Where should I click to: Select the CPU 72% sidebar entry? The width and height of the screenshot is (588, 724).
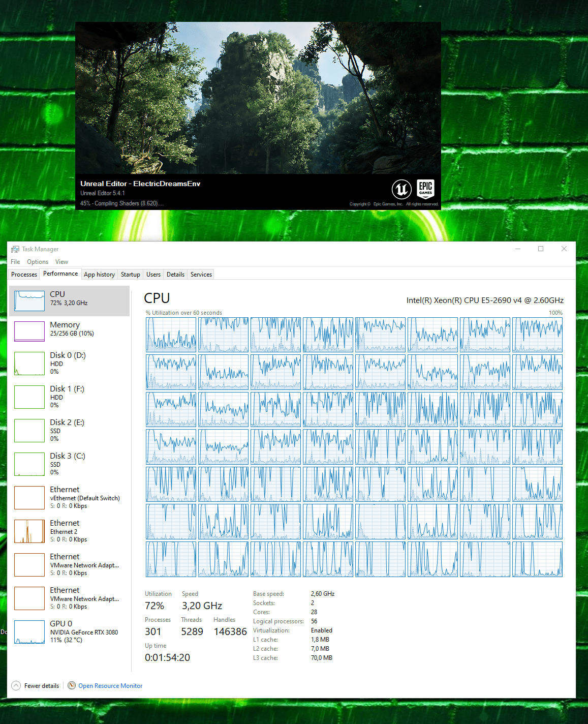[70, 301]
